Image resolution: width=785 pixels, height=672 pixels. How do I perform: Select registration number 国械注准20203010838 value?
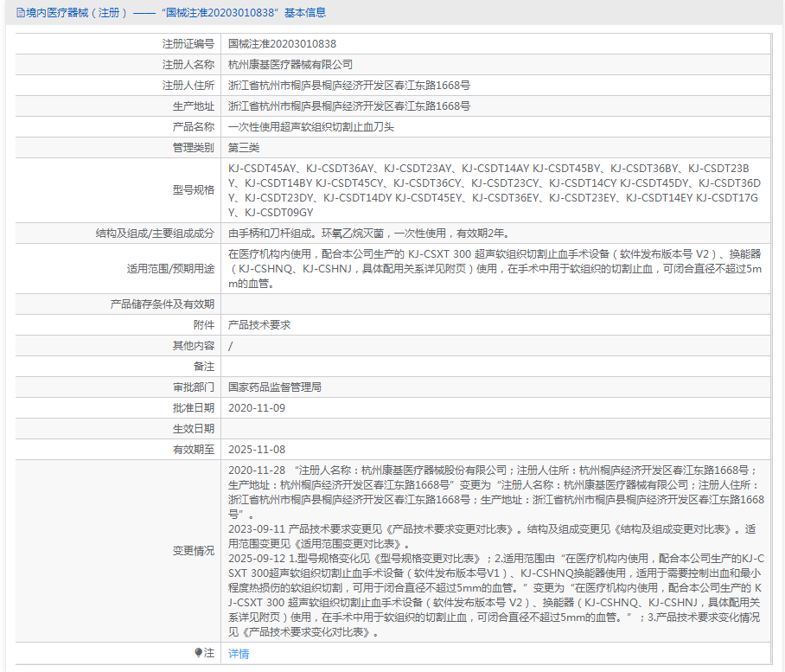coord(283,44)
